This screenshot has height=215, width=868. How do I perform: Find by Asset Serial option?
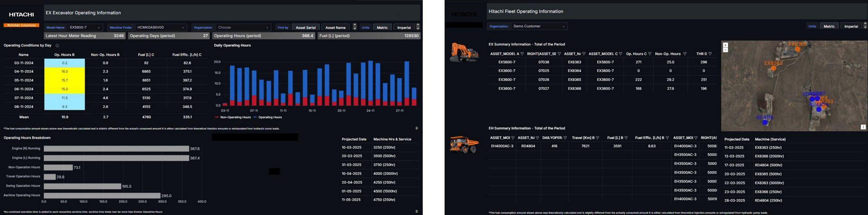coord(306,28)
